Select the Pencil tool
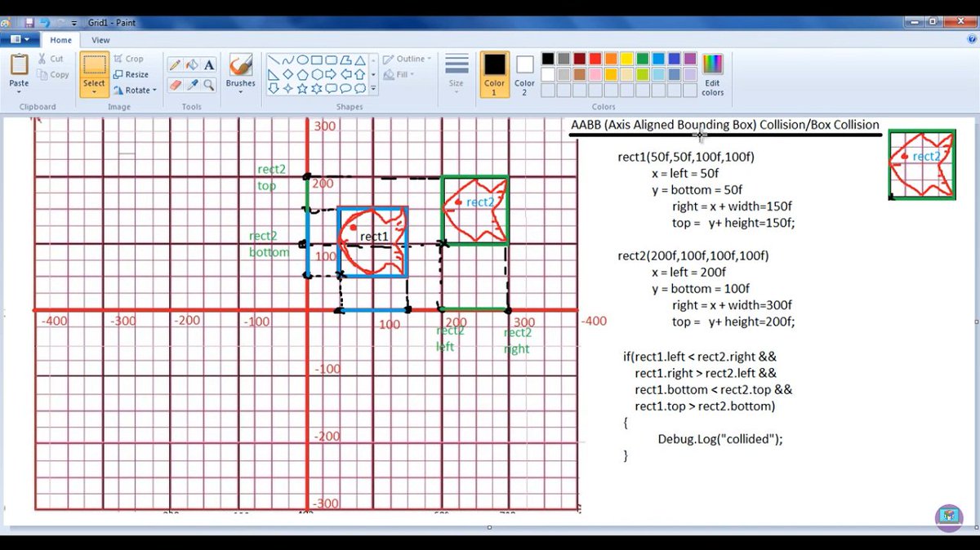Image resolution: width=980 pixels, height=550 pixels. (175, 64)
